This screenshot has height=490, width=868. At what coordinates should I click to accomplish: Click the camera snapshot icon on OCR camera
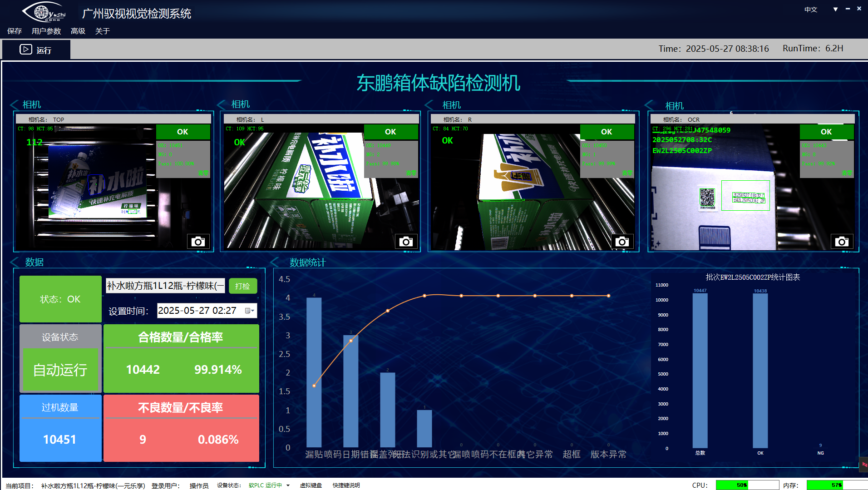[842, 242]
